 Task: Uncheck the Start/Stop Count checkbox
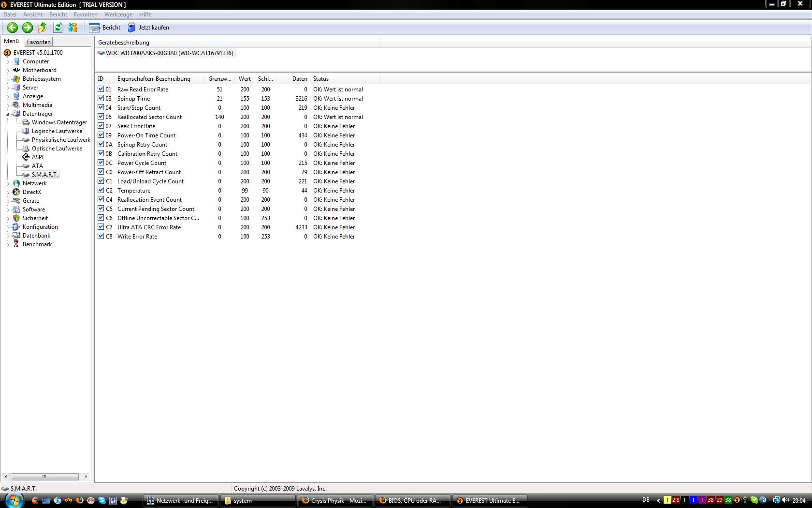point(101,107)
